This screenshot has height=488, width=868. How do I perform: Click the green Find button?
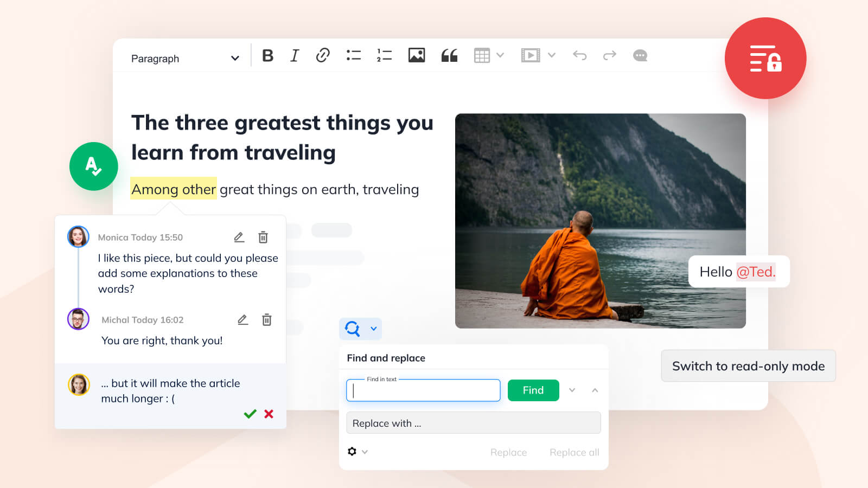pos(533,390)
